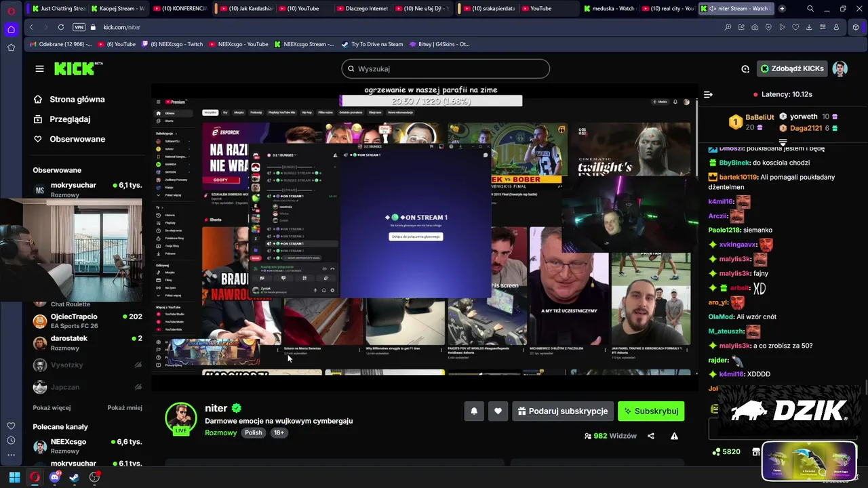Click the tab search magnifier icon
Image resolution: width=868 pixels, height=488 pixels.
pyautogui.click(x=810, y=8)
